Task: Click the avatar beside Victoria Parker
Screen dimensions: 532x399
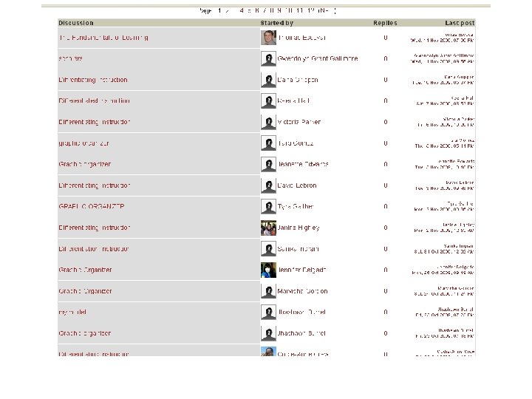Action: coord(268,122)
